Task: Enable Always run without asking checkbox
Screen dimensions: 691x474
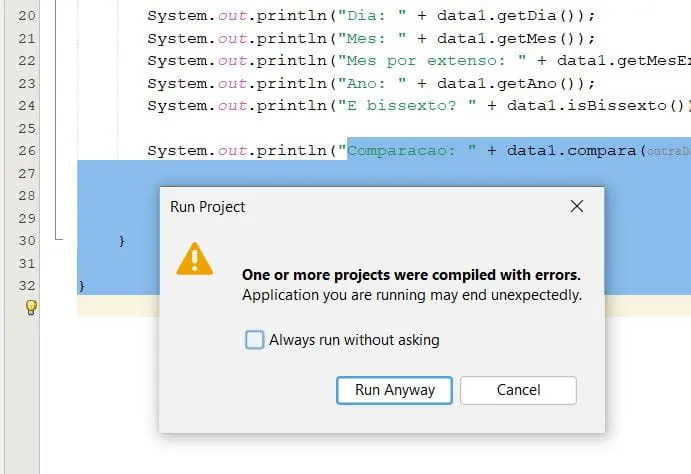Action: (255, 340)
